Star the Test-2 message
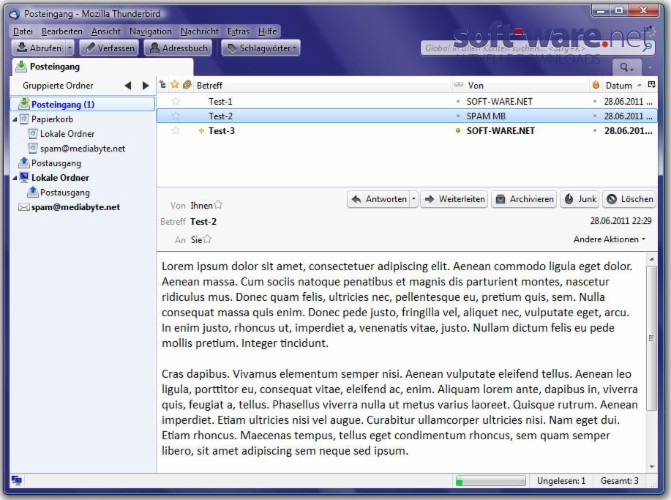Screen dimensions: 671x500 point(175,116)
